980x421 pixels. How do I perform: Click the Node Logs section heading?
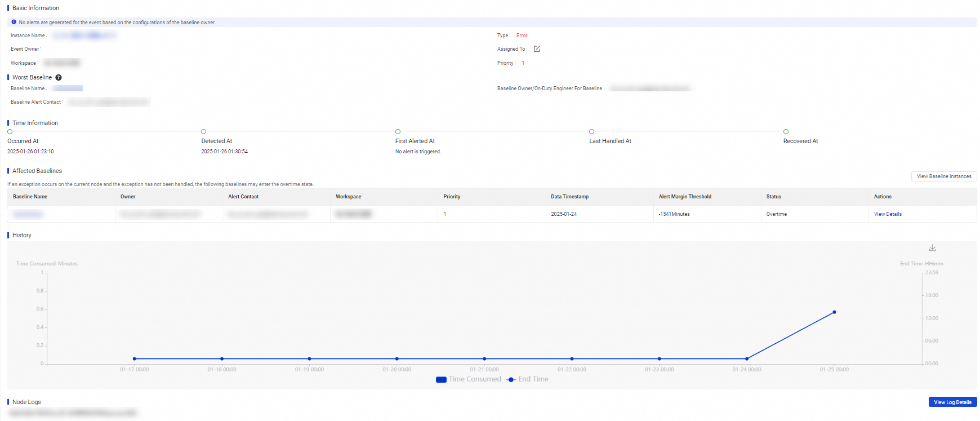pyautogui.click(x=26, y=402)
